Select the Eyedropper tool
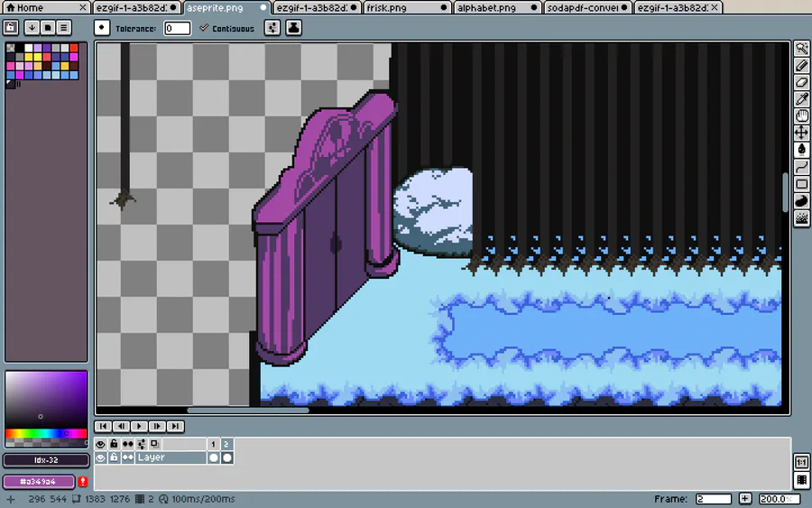The height and width of the screenshot is (508, 812). (x=802, y=99)
